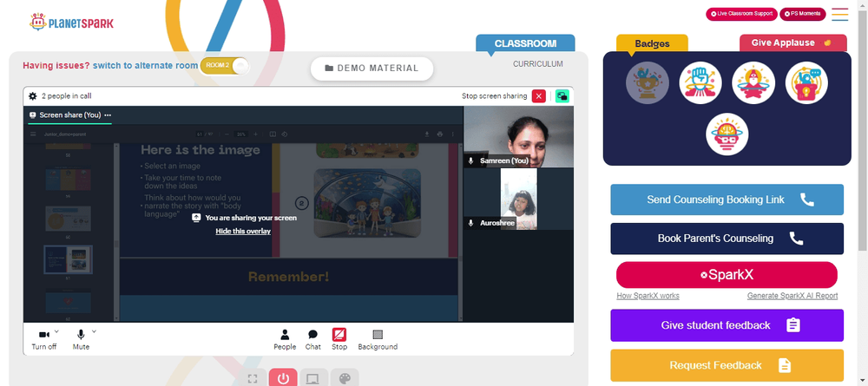Expand the camera options chevron
The image size is (868, 386).
(x=57, y=331)
